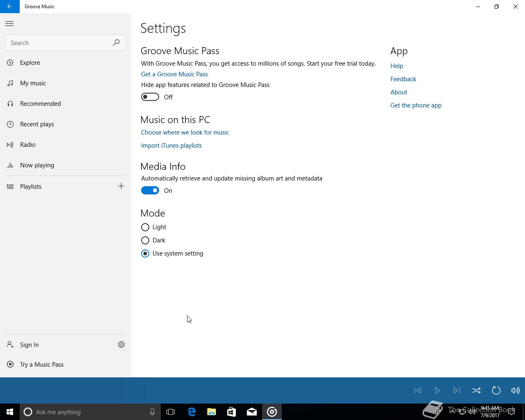Open settings via gear icon

tap(121, 345)
